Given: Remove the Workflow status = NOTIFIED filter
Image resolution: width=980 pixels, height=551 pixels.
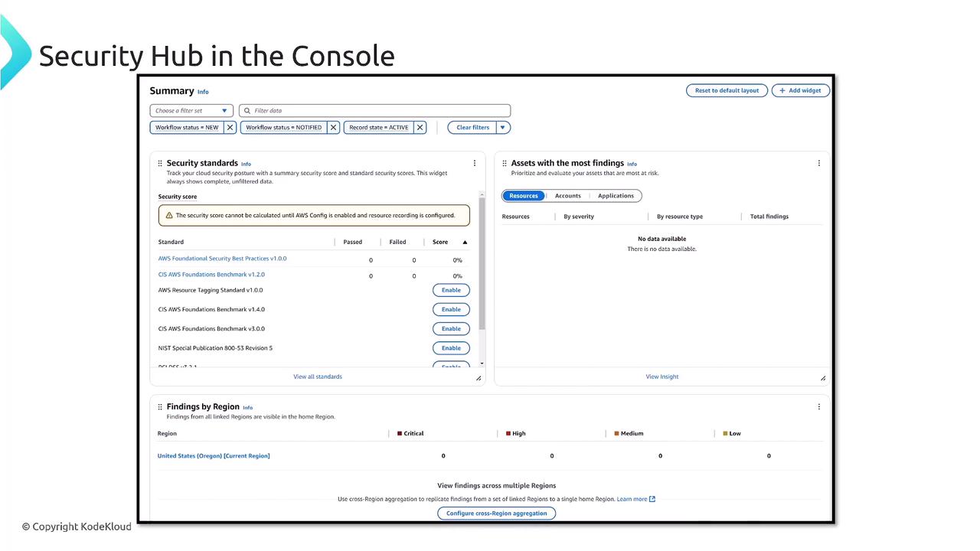Looking at the screenshot, I should point(333,128).
